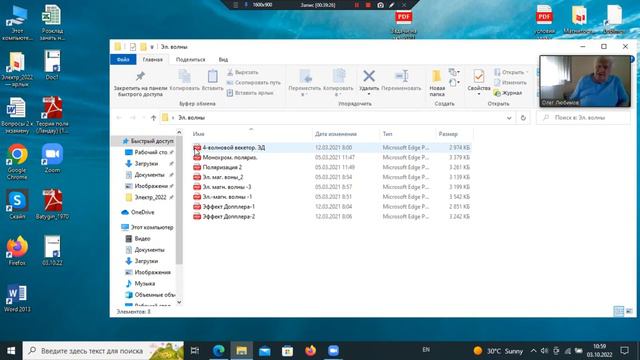
Task: Switch to the large icons view layout
Action: [x=629, y=311]
